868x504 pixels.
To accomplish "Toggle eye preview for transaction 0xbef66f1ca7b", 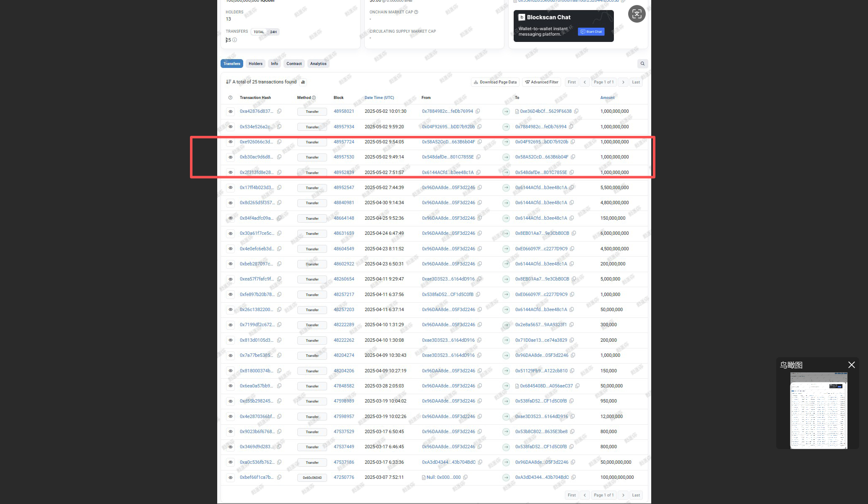I will [x=230, y=478].
